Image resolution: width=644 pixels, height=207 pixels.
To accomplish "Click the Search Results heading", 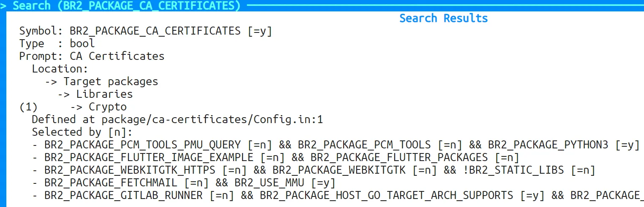I will (443, 19).
